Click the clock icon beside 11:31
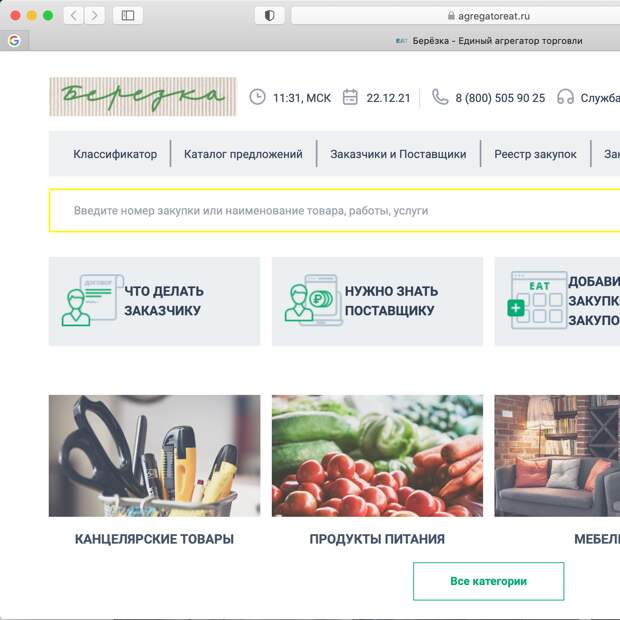This screenshot has width=620, height=620. (x=257, y=97)
